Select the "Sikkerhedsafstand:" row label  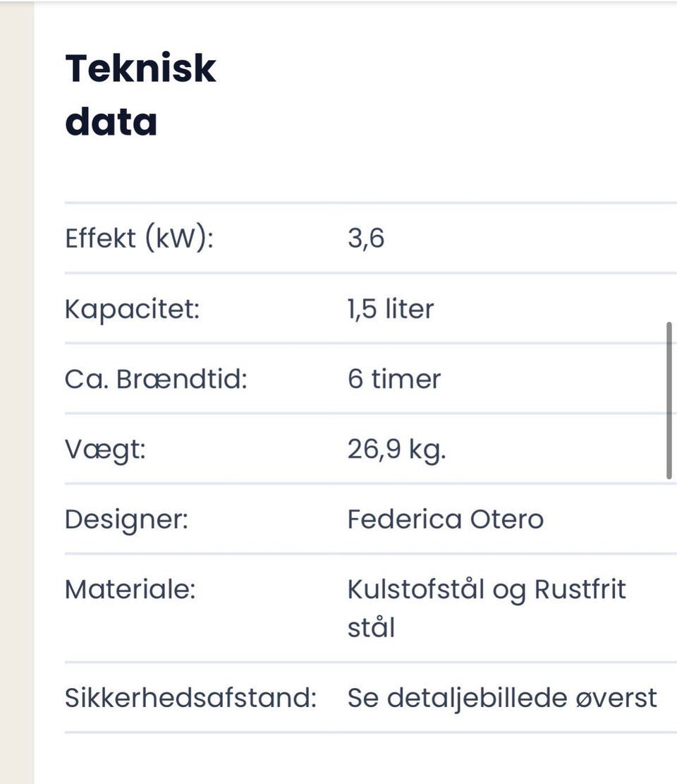(190, 698)
